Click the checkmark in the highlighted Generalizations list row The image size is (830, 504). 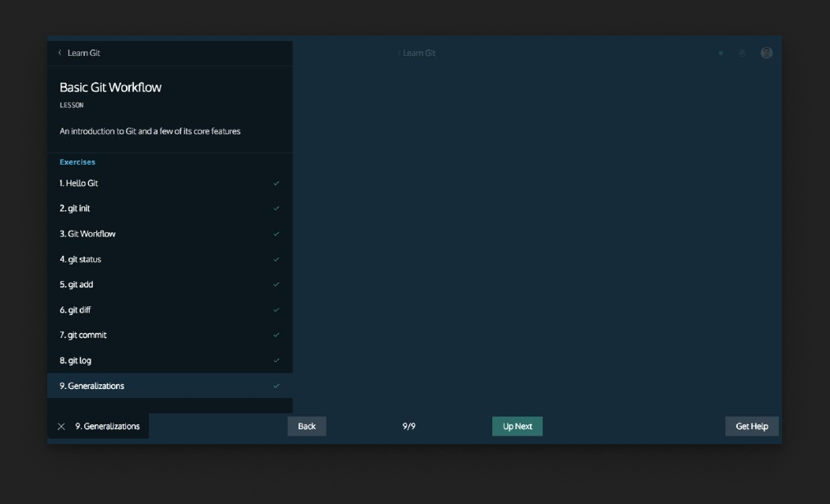[276, 386]
